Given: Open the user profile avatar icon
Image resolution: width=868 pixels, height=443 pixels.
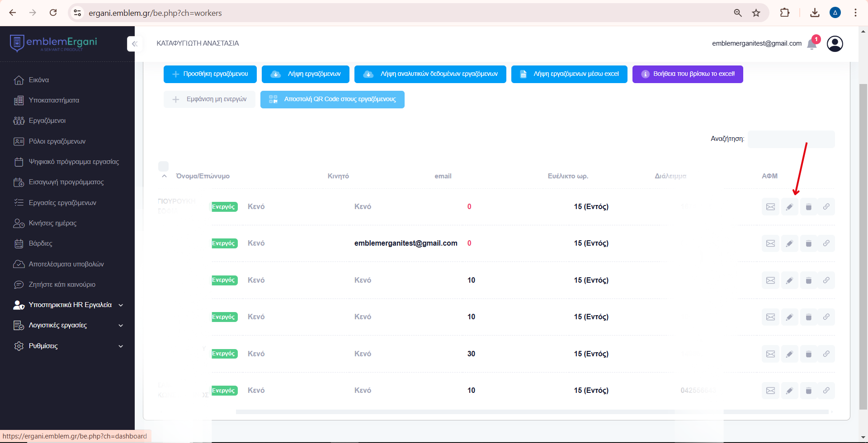Looking at the screenshot, I should (835, 44).
